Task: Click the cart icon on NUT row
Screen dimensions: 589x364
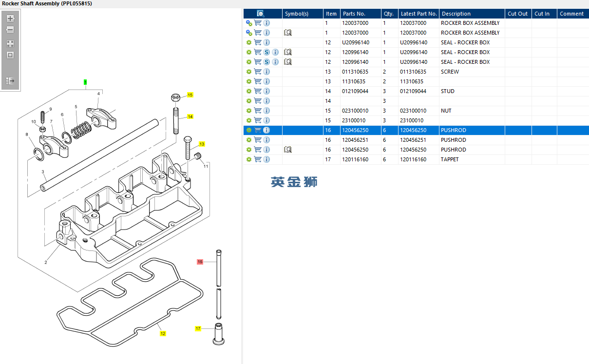Action: pos(258,111)
